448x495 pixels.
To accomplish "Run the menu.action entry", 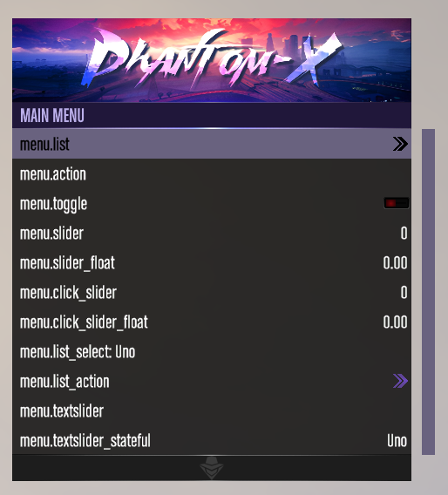I will point(212,174).
